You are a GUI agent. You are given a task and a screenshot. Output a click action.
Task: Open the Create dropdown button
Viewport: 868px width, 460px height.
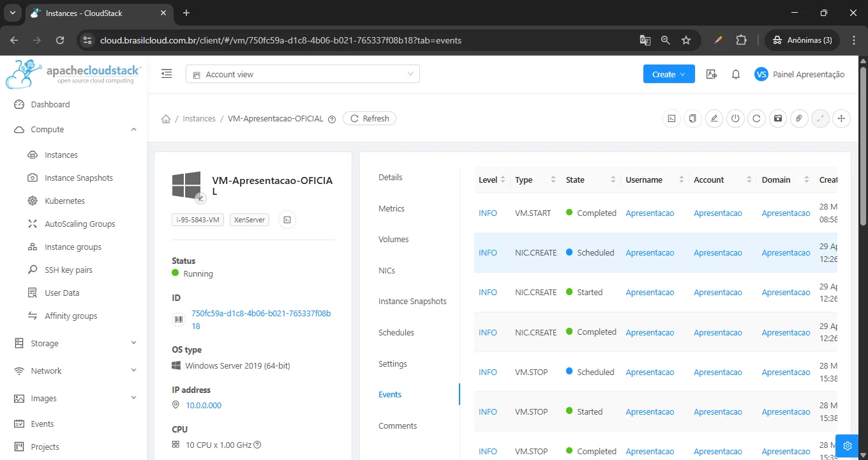point(669,74)
